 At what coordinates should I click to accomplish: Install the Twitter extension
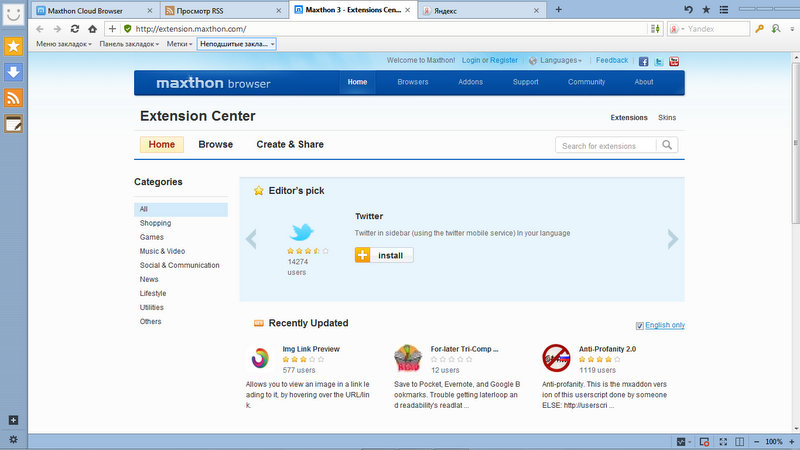384,255
